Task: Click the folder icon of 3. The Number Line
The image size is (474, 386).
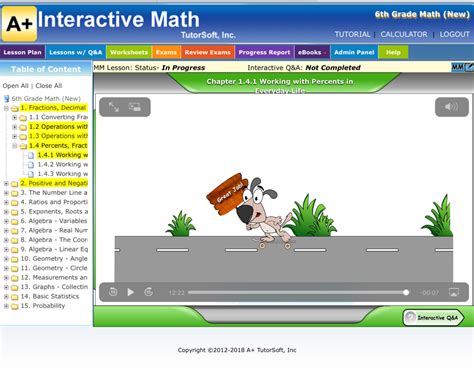Action: coord(14,193)
